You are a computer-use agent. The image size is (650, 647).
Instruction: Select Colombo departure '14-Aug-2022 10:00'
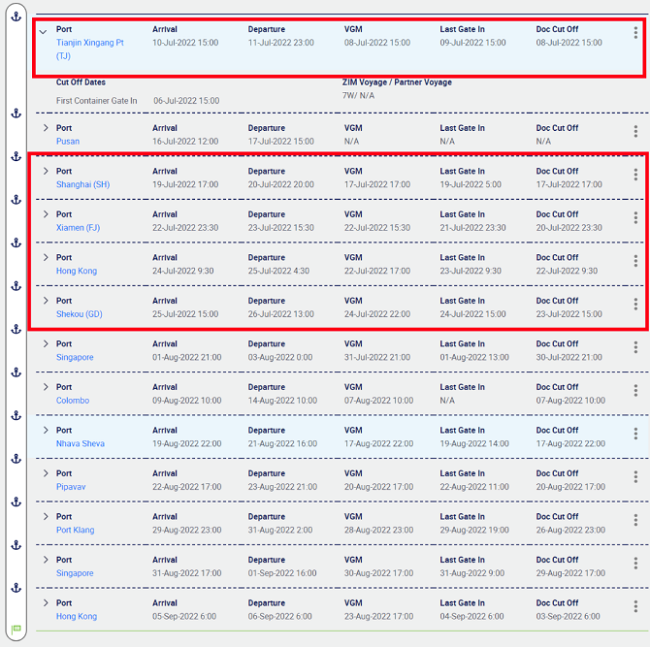pyautogui.click(x=282, y=400)
